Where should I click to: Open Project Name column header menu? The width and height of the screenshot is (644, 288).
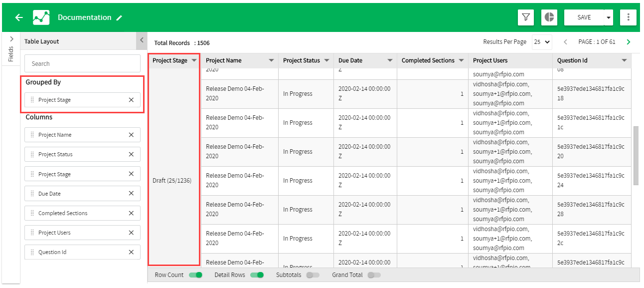(x=271, y=60)
